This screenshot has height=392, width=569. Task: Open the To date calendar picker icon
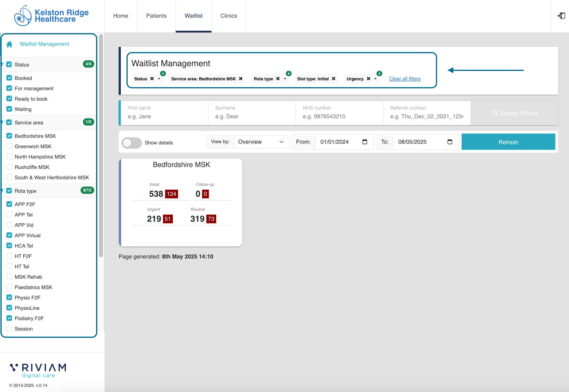pyautogui.click(x=450, y=142)
